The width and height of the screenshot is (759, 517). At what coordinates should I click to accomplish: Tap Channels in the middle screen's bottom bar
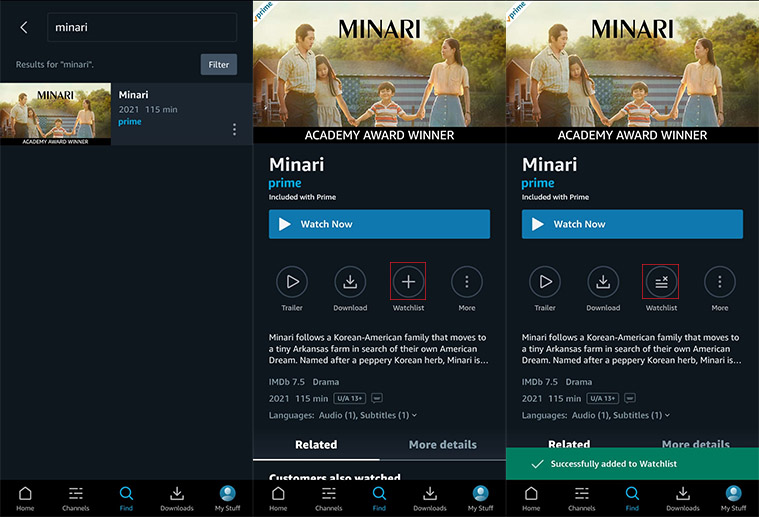(329, 499)
